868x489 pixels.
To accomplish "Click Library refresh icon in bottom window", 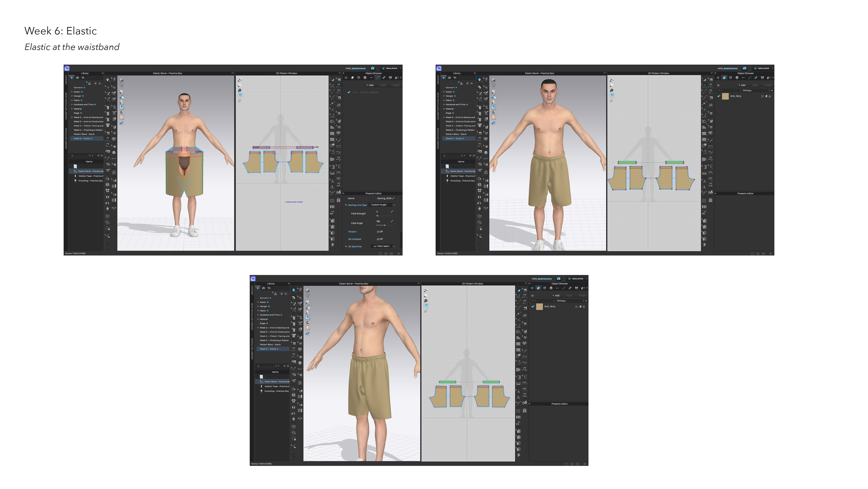I will coord(284,366).
